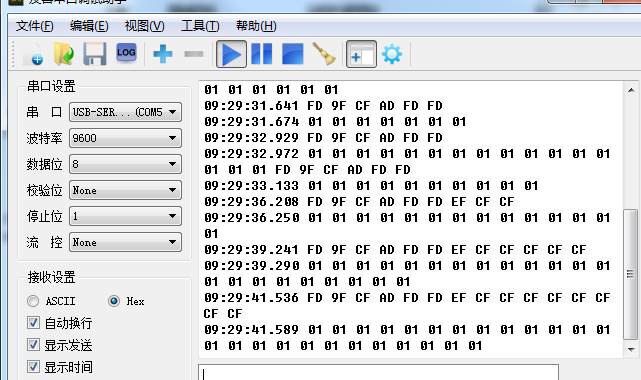
Task: Add a port with the blue plus icon
Action: click(163, 54)
